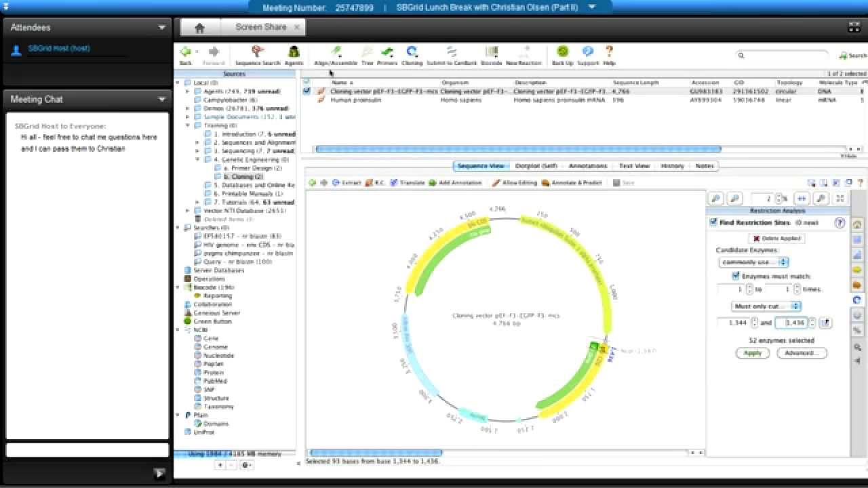Click the Annotate & Predict tool
This screenshot has height=488, width=868.
[572, 183]
